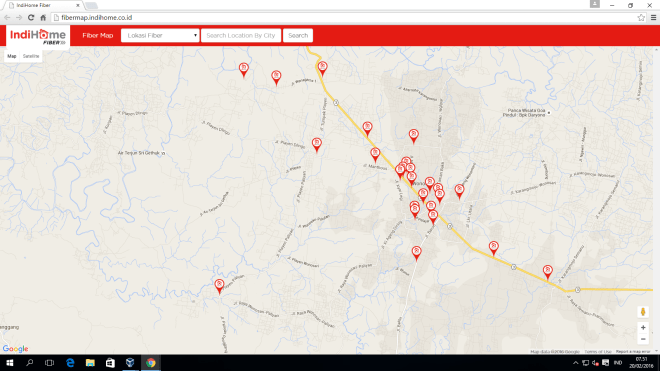Click the Search button
The height and width of the screenshot is (371, 660).
click(298, 35)
